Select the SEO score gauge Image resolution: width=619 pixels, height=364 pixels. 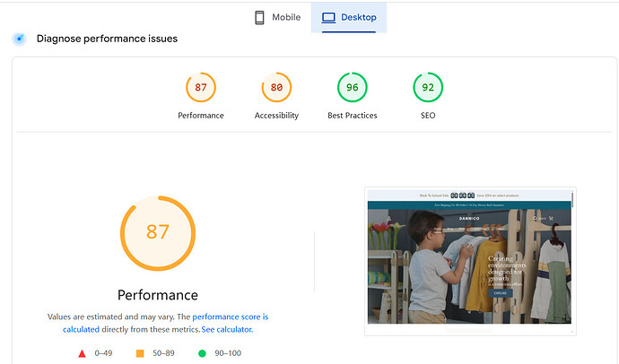428,88
